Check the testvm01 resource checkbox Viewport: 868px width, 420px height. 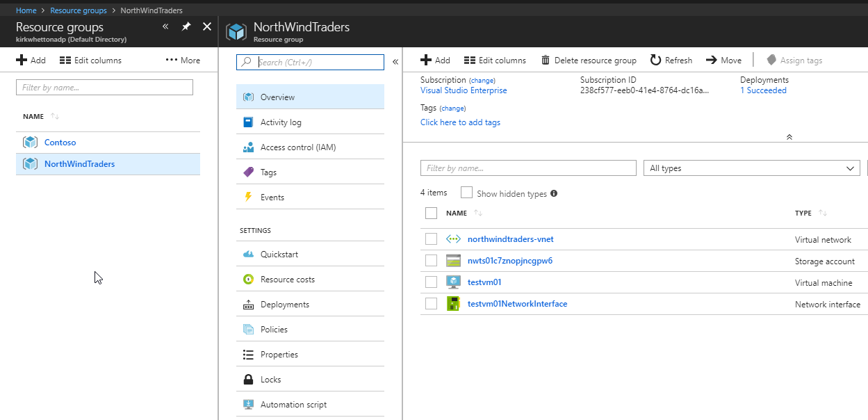coord(431,282)
